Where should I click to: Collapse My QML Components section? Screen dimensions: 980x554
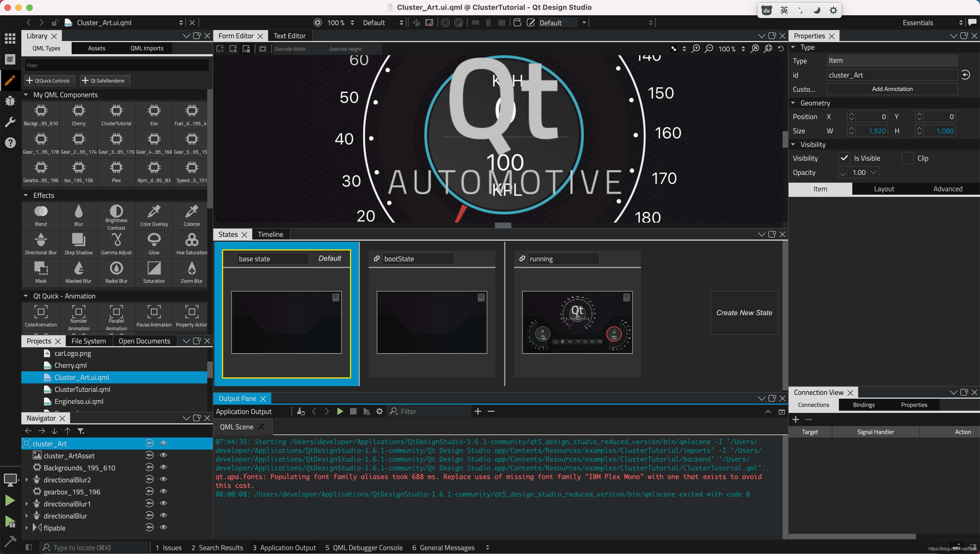pyautogui.click(x=26, y=95)
